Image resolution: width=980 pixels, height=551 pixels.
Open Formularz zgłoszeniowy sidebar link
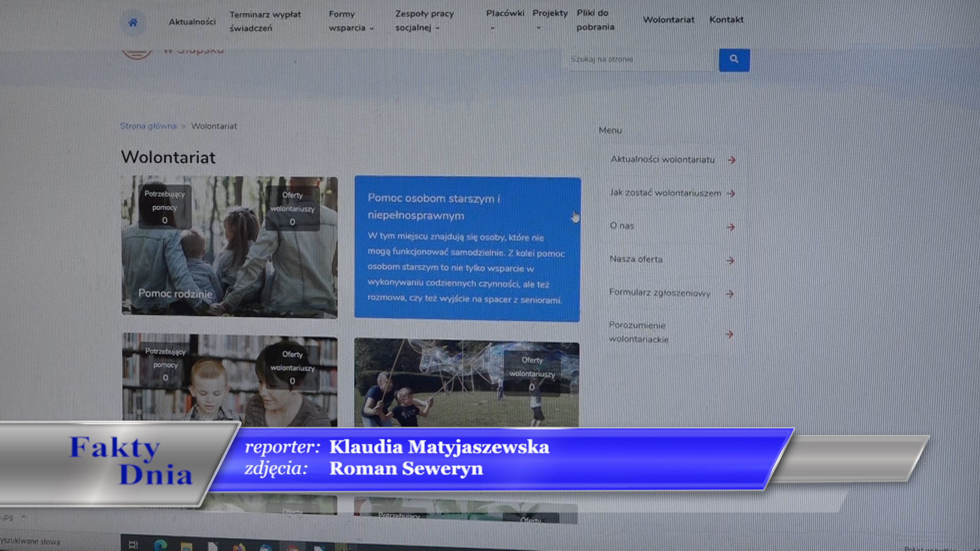[659, 293]
